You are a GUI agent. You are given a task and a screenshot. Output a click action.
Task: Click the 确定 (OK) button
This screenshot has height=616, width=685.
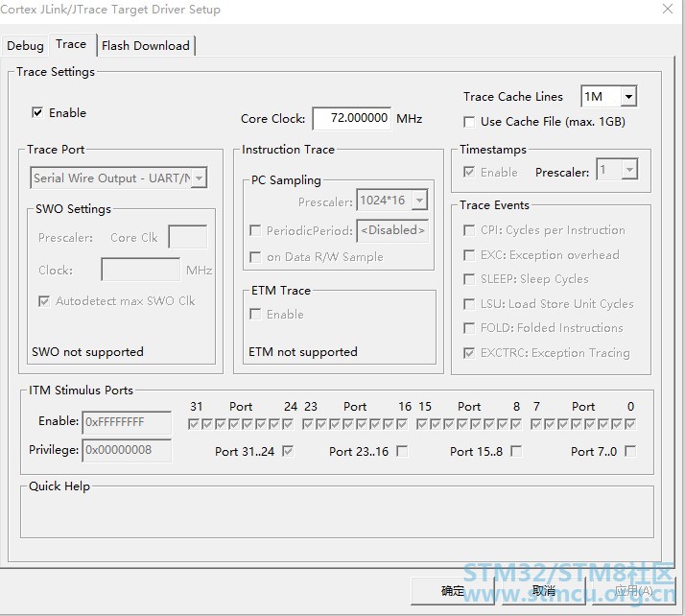pos(453,591)
